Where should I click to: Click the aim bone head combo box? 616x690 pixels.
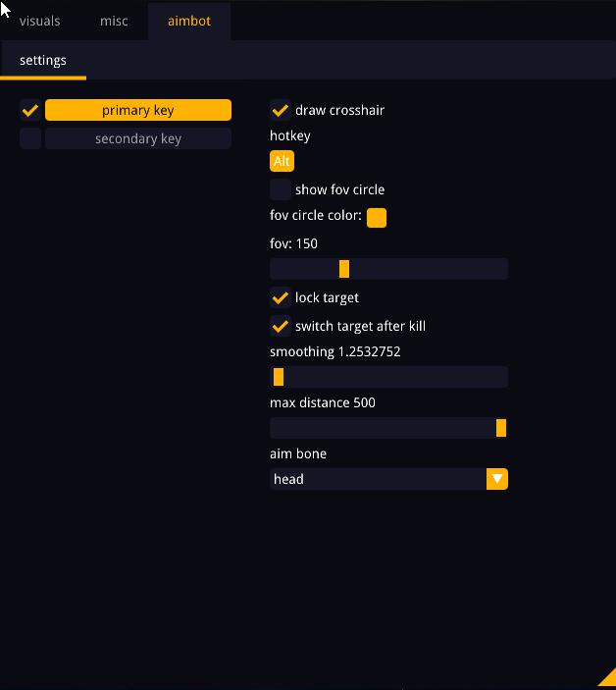click(378, 479)
